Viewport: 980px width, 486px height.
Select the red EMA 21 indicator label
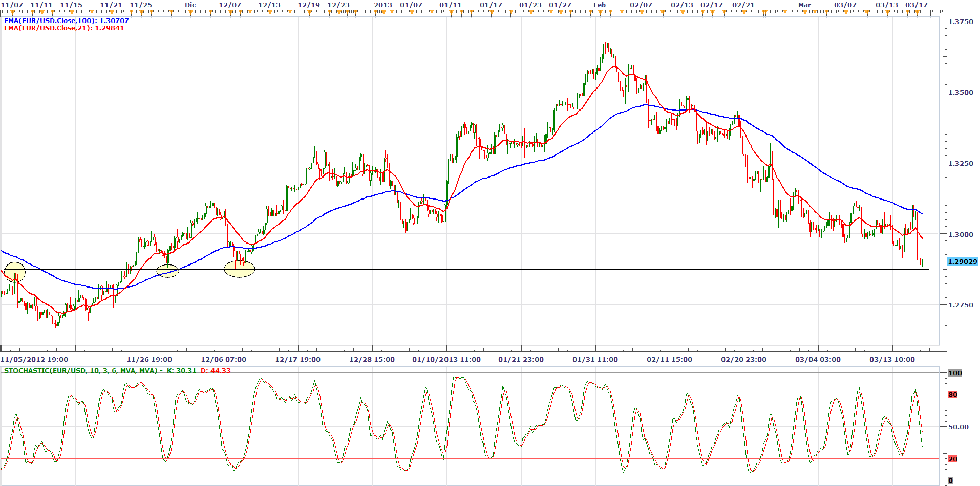(x=63, y=28)
